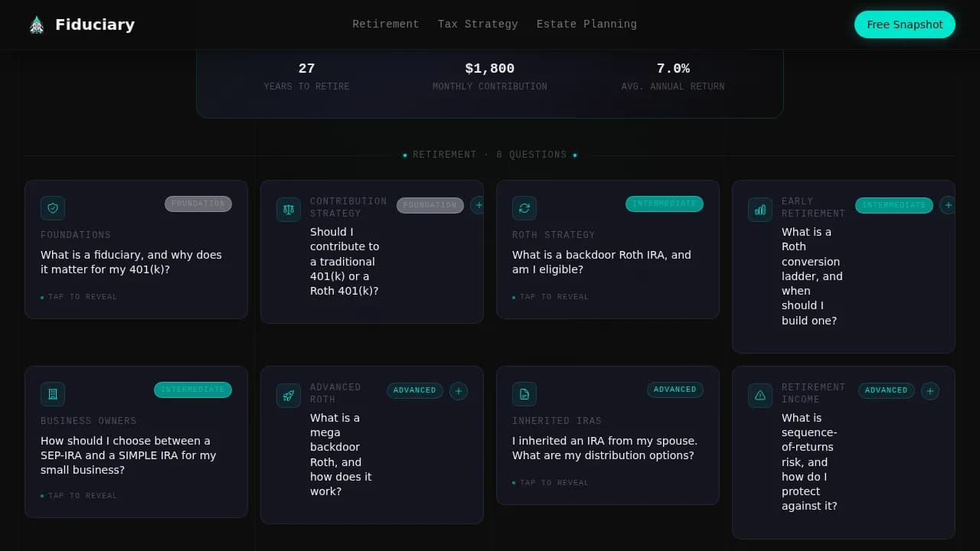980x551 pixels.
Task: Toggle the ADVANCED badge on Inherited IRAs card
Action: (x=675, y=390)
